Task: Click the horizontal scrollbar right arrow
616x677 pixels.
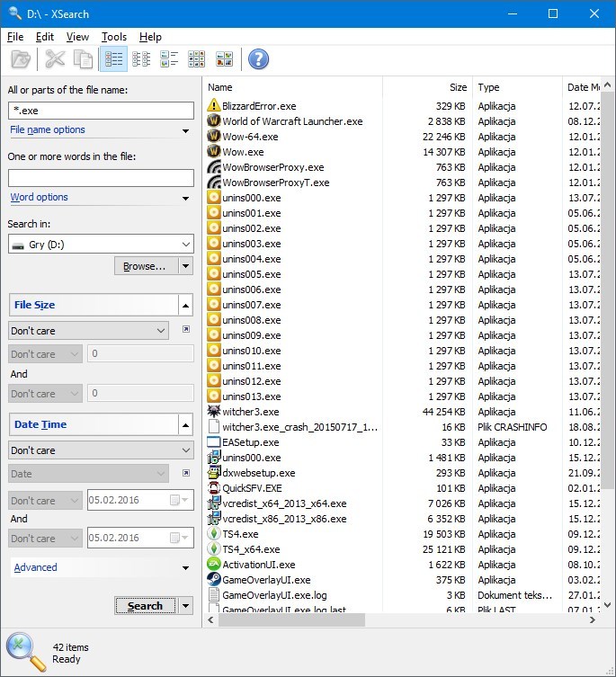Action: point(593,619)
